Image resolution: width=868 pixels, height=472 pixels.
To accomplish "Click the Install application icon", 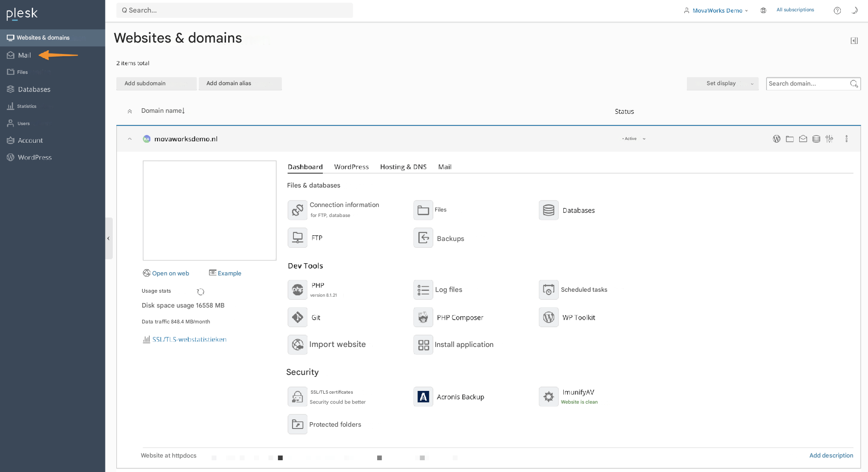I will pyautogui.click(x=423, y=345).
